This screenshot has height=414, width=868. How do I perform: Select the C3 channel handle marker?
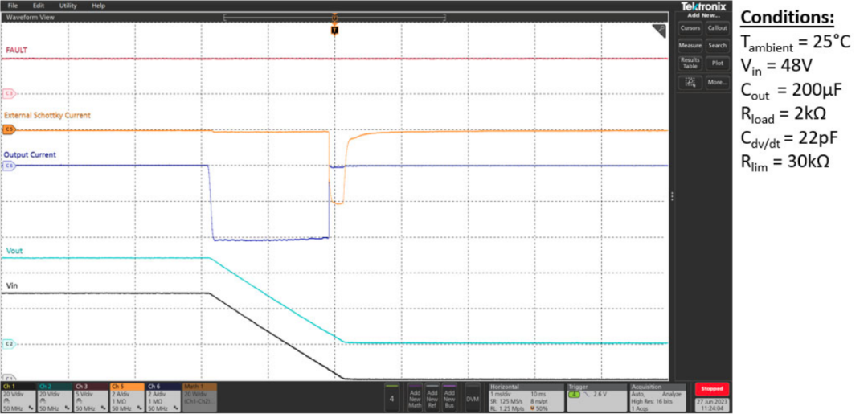tap(9, 93)
